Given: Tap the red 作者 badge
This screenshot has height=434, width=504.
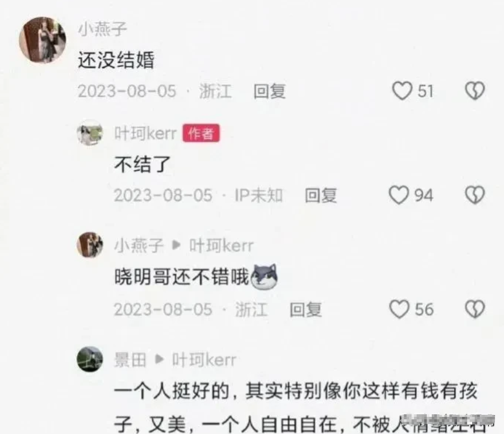Looking at the screenshot, I should (201, 133).
